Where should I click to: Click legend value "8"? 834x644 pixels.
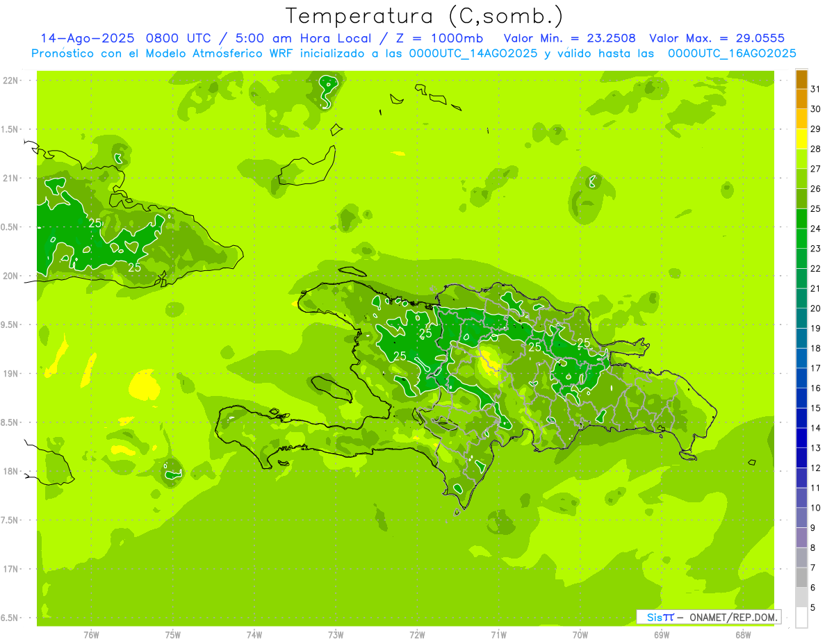click(x=813, y=547)
